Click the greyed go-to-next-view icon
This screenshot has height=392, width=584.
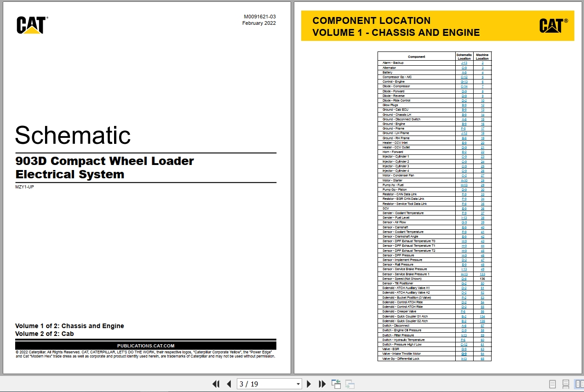pos(350,384)
